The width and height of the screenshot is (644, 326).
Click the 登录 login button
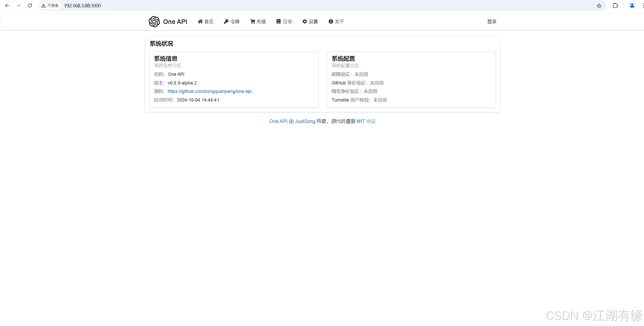click(x=492, y=21)
